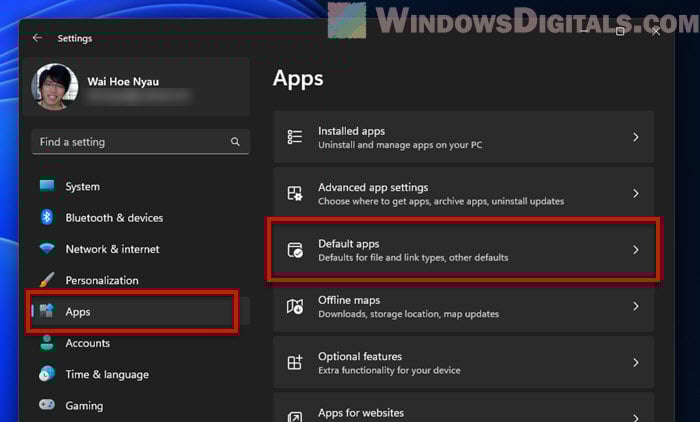Image resolution: width=700 pixels, height=422 pixels.
Task: Expand Apps for websites chevron
Action: (x=636, y=418)
